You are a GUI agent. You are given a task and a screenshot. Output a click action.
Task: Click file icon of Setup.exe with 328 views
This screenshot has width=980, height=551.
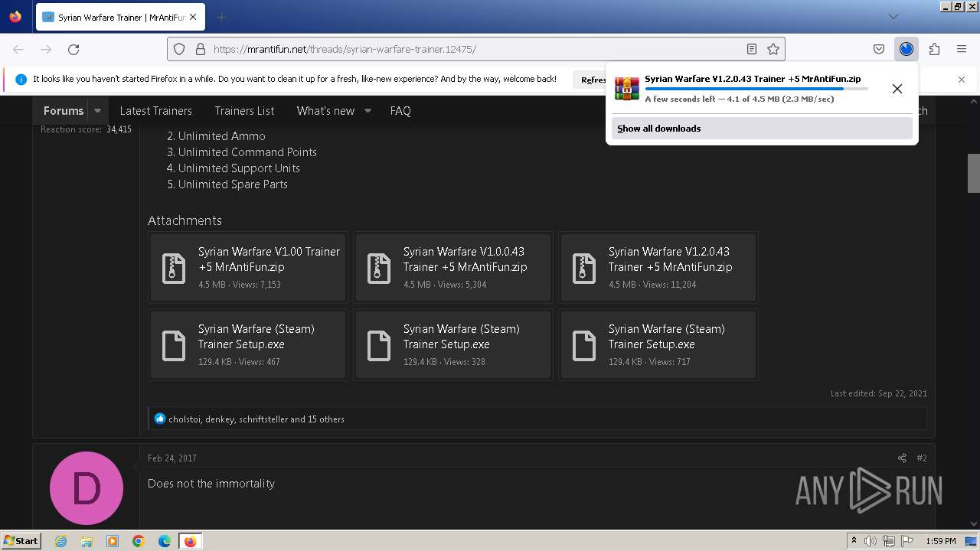point(379,345)
